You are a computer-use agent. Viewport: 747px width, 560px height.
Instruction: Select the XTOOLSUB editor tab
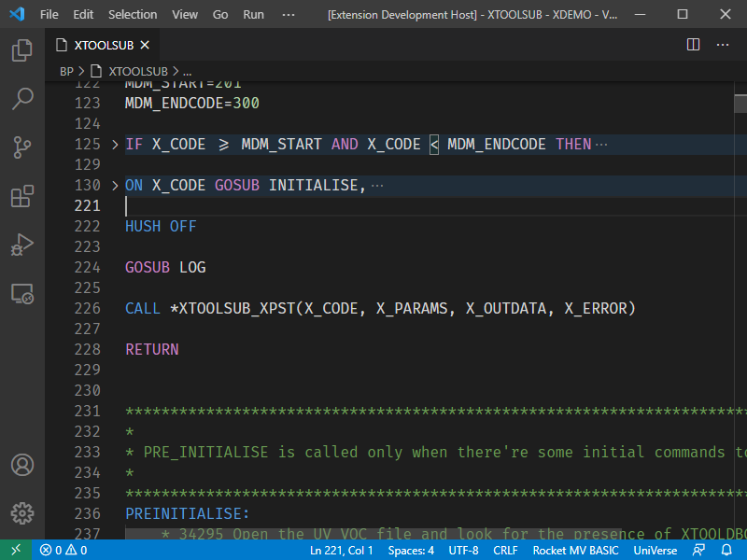pos(103,45)
